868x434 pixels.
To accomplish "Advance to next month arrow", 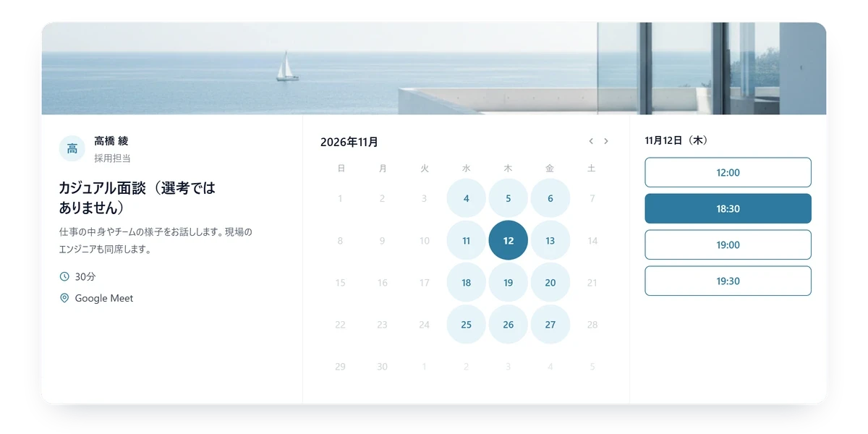I will 606,141.
